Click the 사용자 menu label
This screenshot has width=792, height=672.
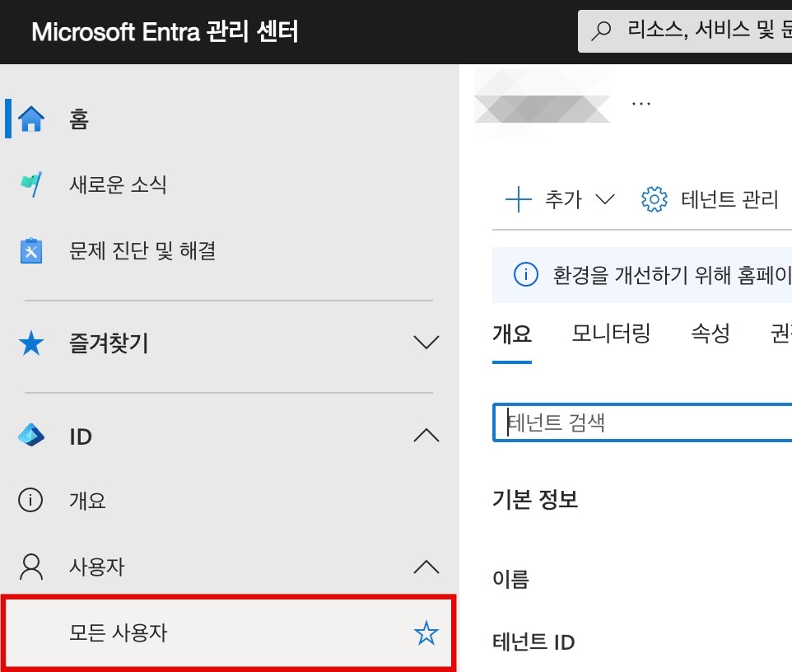[96, 567]
